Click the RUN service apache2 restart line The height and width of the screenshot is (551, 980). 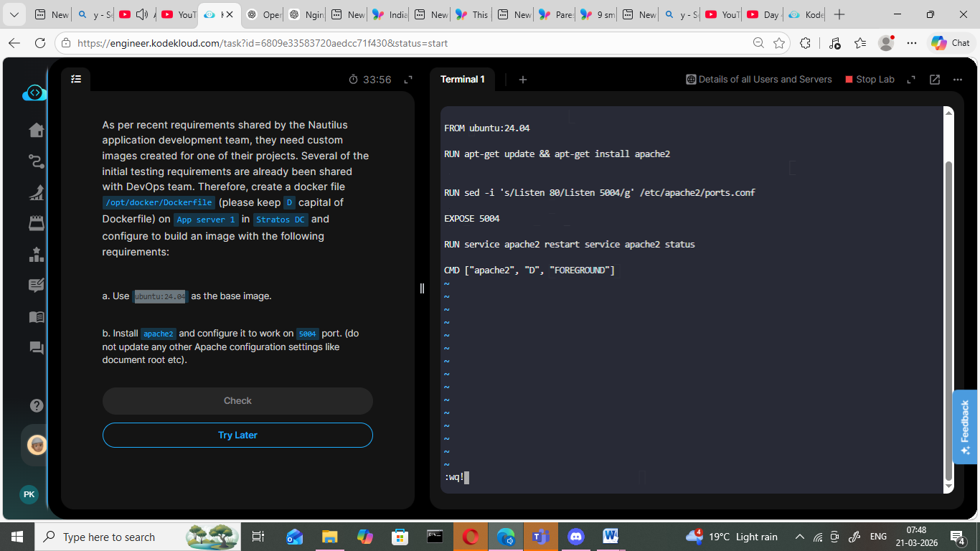pos(570,245)
